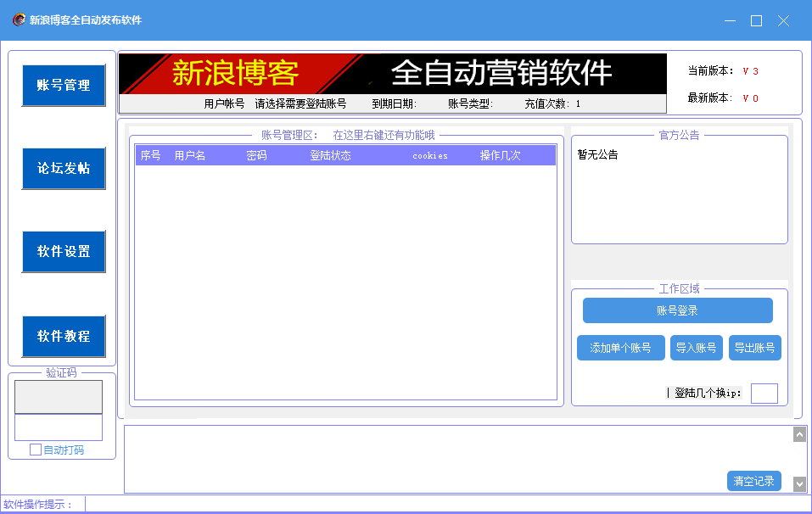View the 软件教程 tutorial

[64, 337]
